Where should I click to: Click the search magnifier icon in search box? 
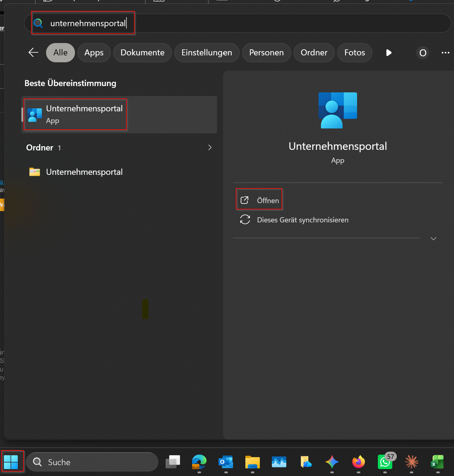38,23
